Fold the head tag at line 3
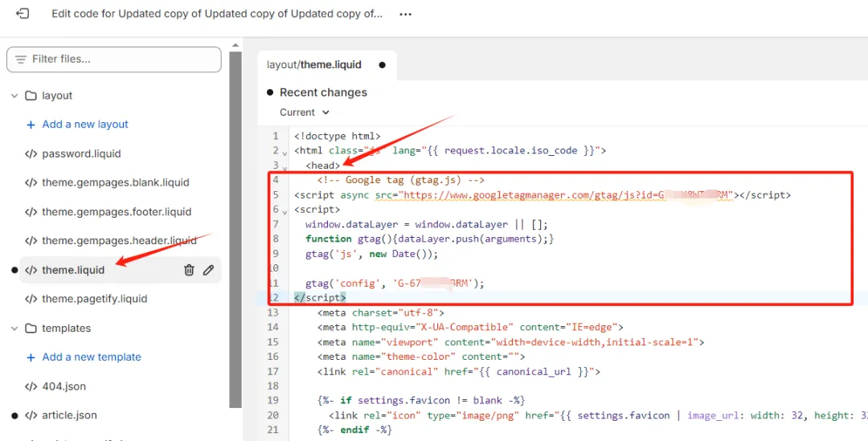The image size is (868, 441). pyautogui.click(x=285, y=167)
